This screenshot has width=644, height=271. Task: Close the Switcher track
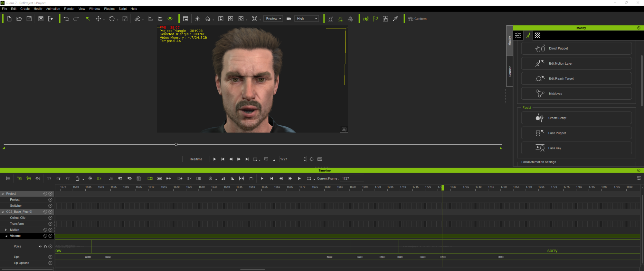tap(50, 206)
